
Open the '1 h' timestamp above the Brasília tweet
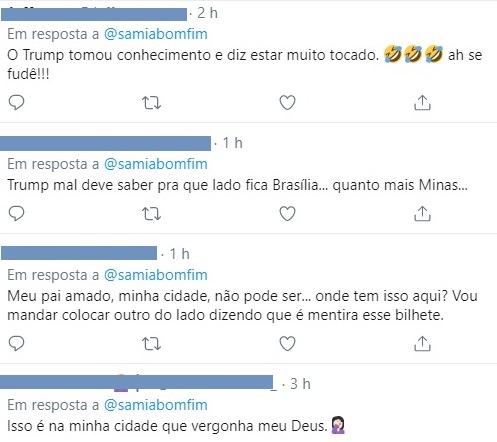point(232,143)
